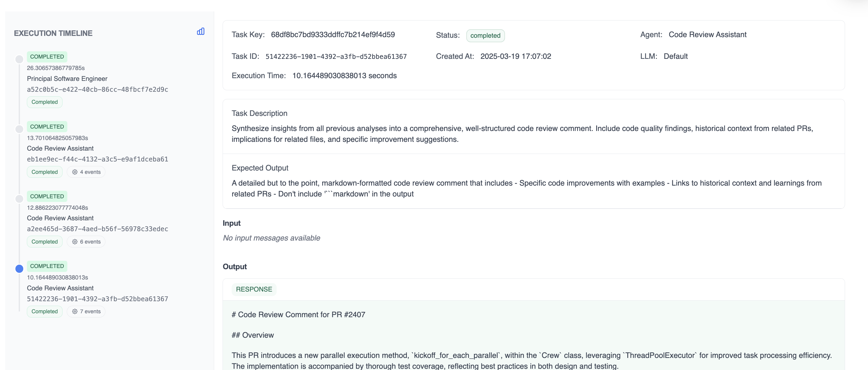
Task: Toggle the Completed badge beside "6 events"
Action: pos(44,241)
